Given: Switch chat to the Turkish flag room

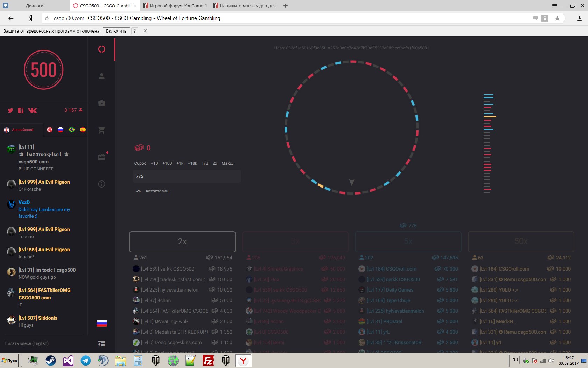Looking at the screenshot, I should tap(50, 130).
